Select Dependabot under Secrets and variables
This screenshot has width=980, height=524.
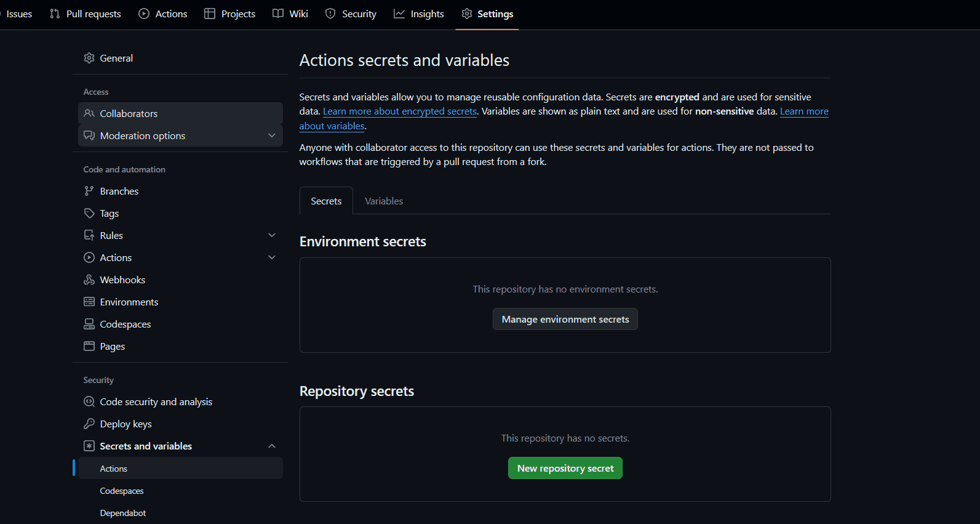123,513
